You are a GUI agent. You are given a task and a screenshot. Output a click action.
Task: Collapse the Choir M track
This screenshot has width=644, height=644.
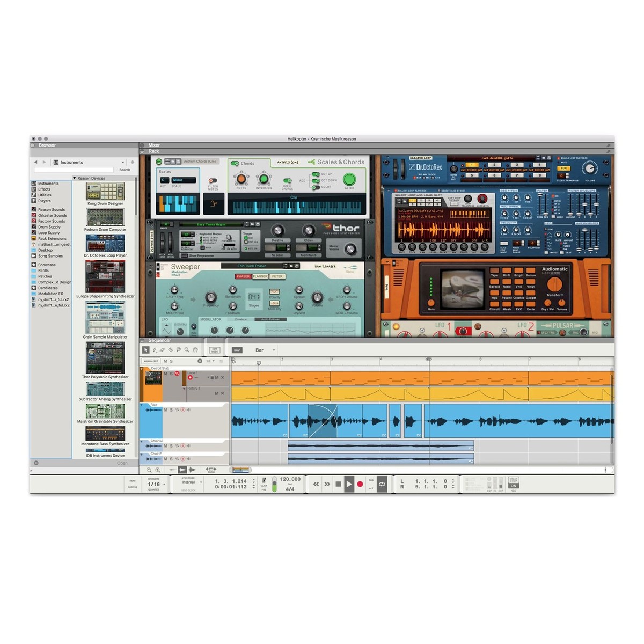click(x=143, y=441)
